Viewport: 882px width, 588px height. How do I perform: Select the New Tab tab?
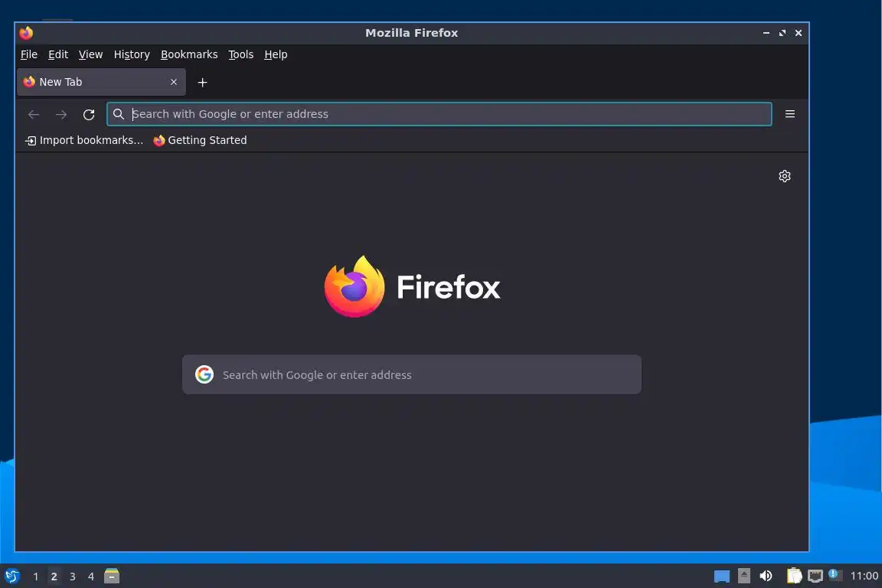(101, 82)
